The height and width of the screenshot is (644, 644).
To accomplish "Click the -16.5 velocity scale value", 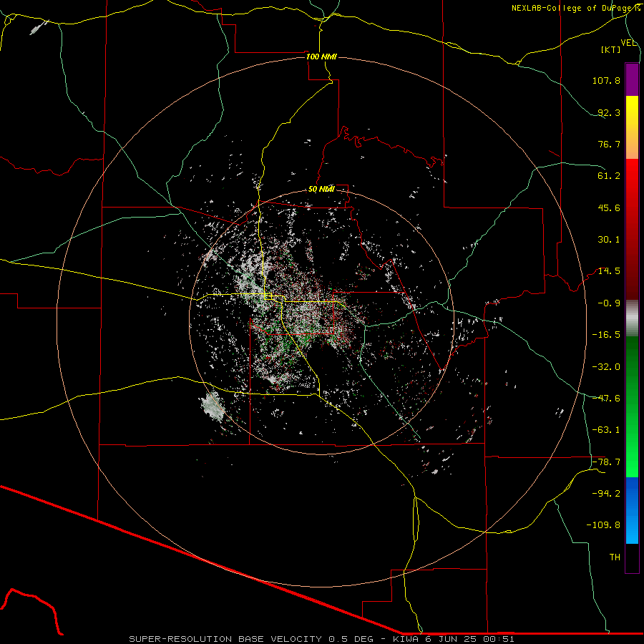I will [606, 335].
